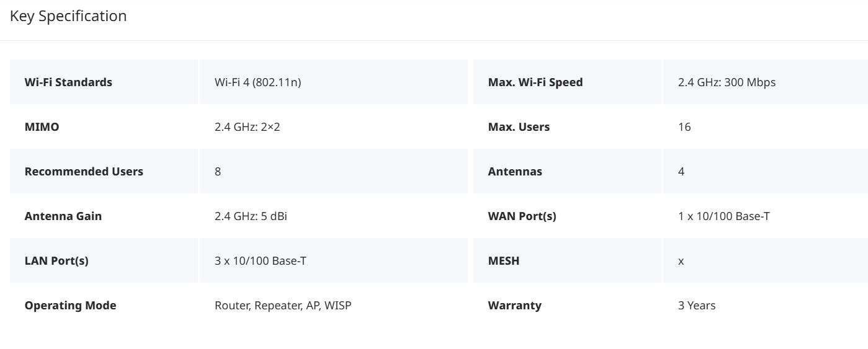Click the WAN Port(s) label
Screen dimensions: 868x349
coord(522,216)
